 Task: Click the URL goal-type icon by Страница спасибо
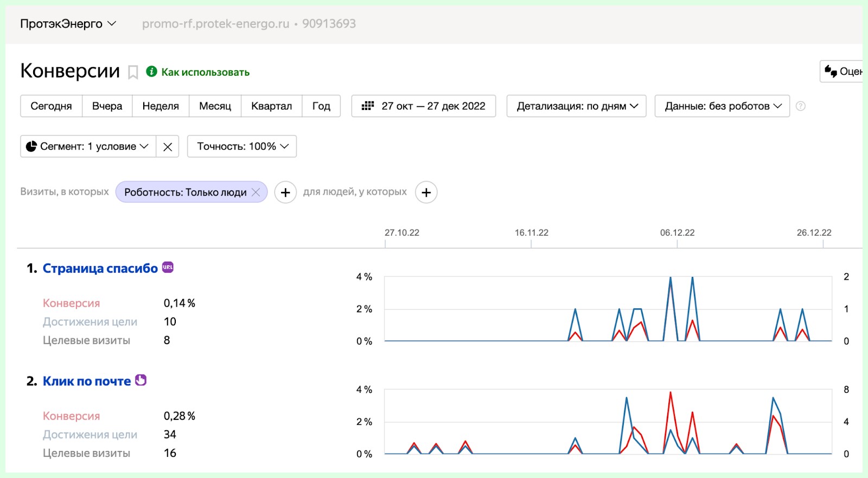pos(168,267)
